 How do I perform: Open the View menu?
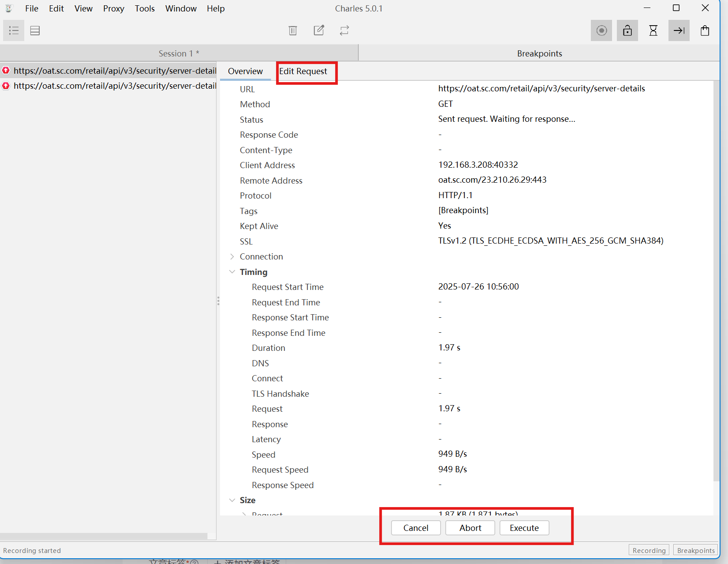pyautogui.click(x=83, y=8)
